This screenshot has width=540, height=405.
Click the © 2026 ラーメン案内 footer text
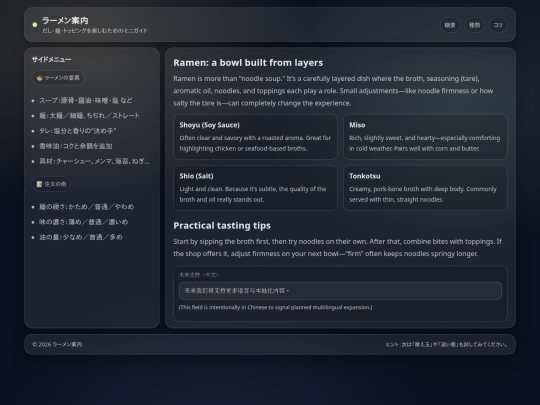click(57, 344)
